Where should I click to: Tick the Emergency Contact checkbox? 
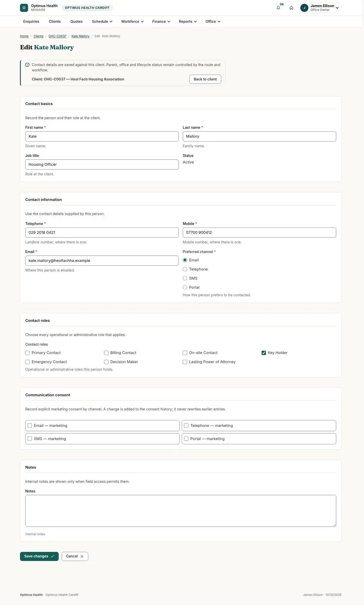point(27,362)
